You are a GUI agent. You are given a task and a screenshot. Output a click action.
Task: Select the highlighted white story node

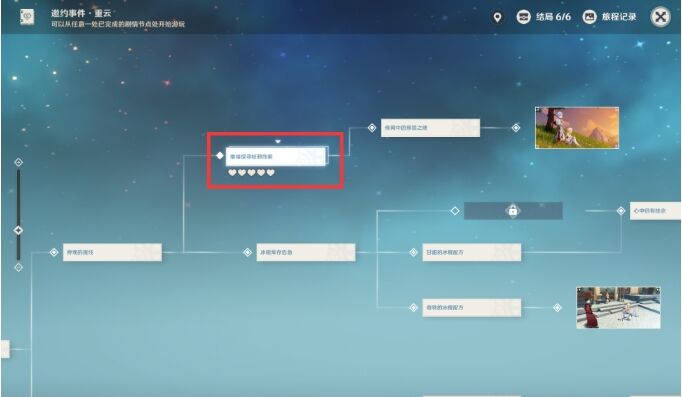pos(275,156)
